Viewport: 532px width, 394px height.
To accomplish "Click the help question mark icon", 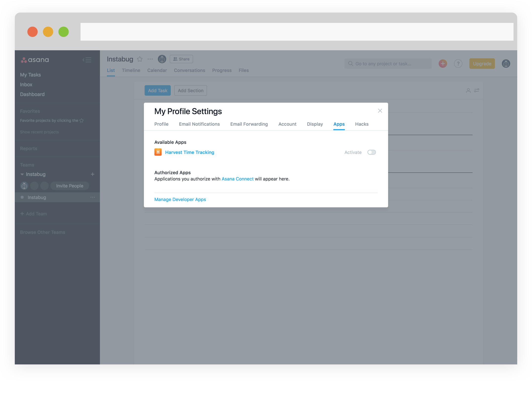I will (x=458, y=63).
